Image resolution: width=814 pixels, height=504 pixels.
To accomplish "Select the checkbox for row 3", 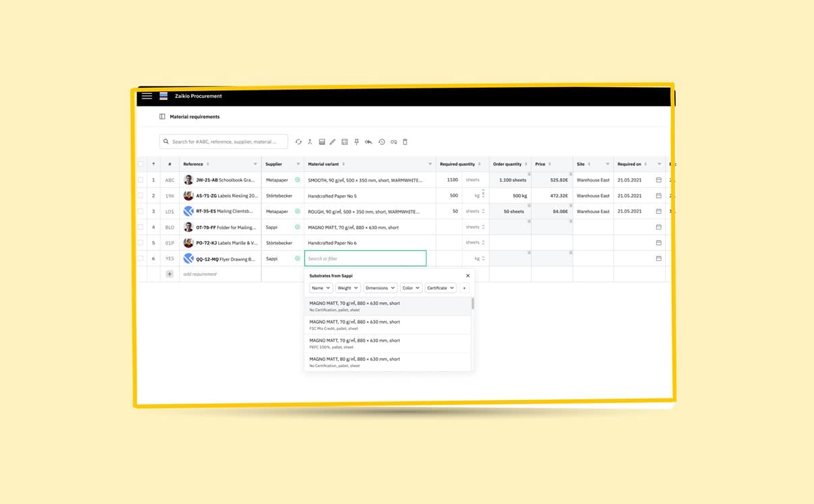I will click(x=140, y=211).
